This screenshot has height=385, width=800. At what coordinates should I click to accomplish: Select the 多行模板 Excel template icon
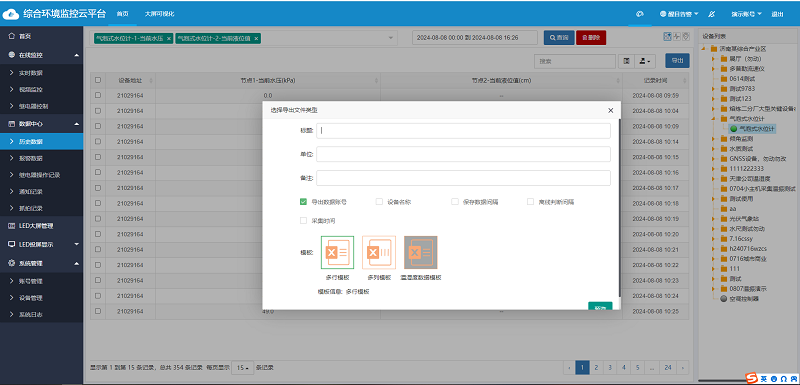pyautogui.click(x=337, y=252)
